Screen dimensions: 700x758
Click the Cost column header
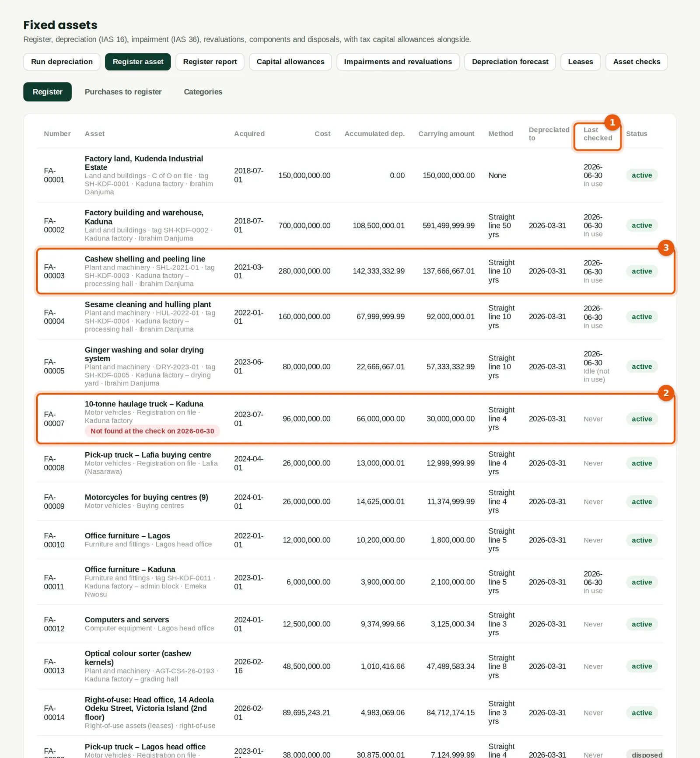point(322,134)
